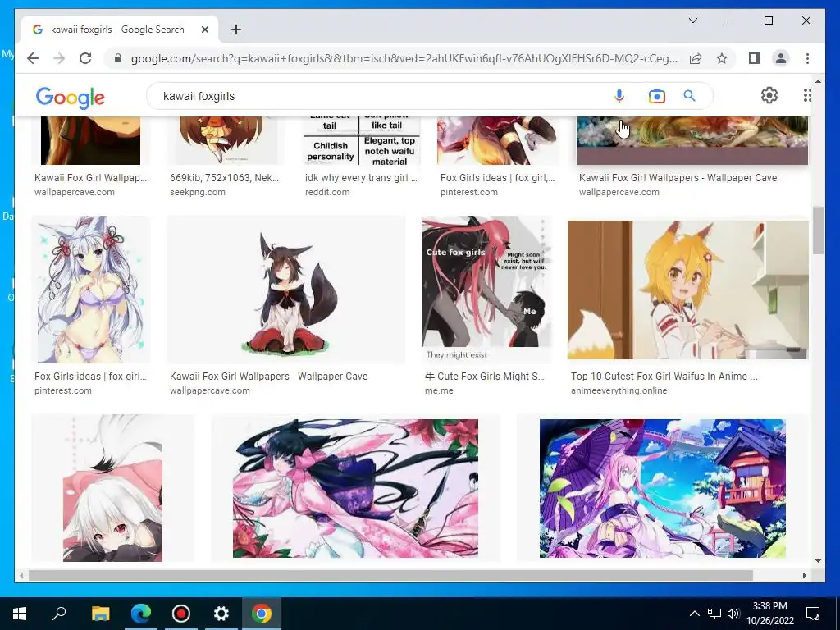Select the kawaii foxgirls tab
Viewport: 840px width, 630px height.
[x=119, y=30]
